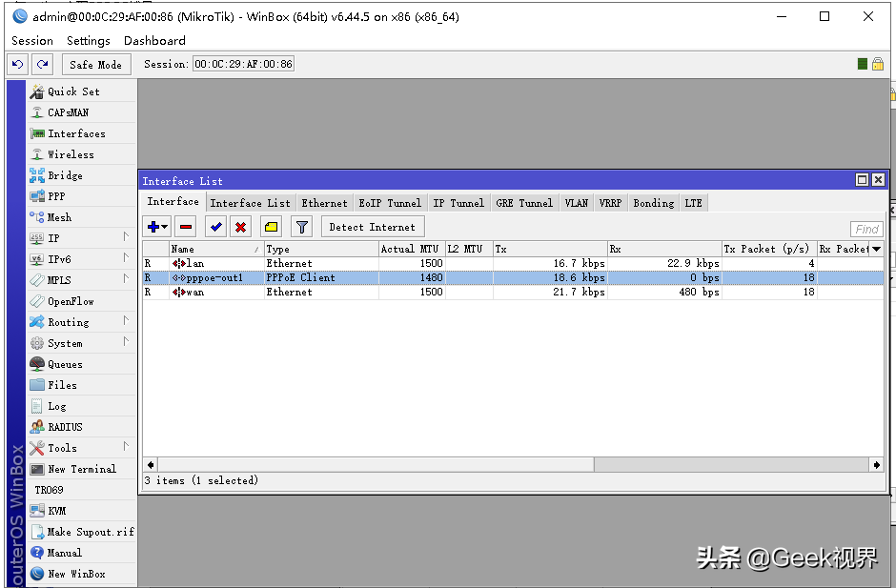Open the column selector dropdown arrow

click(877, 249)
